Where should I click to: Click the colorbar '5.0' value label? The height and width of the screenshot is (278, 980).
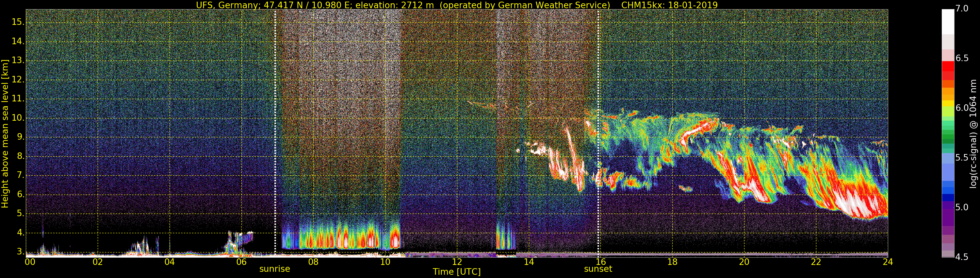(962, 208)
